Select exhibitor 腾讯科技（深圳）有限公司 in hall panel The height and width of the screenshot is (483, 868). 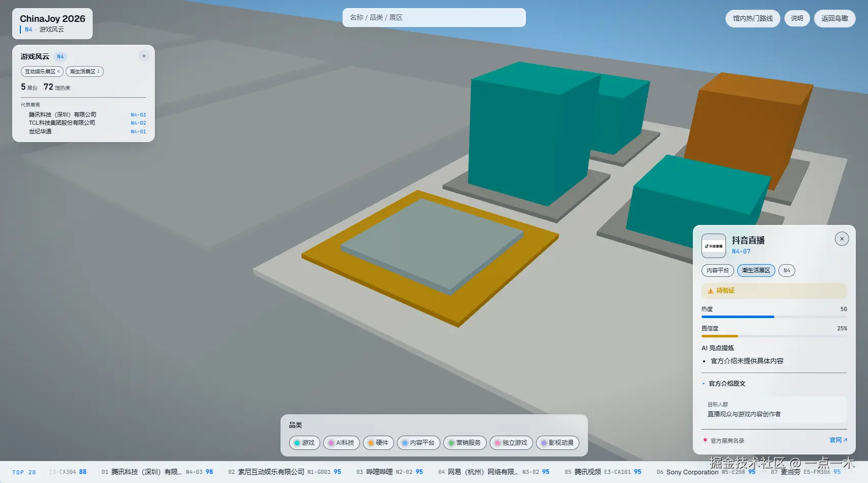point(63,115)
